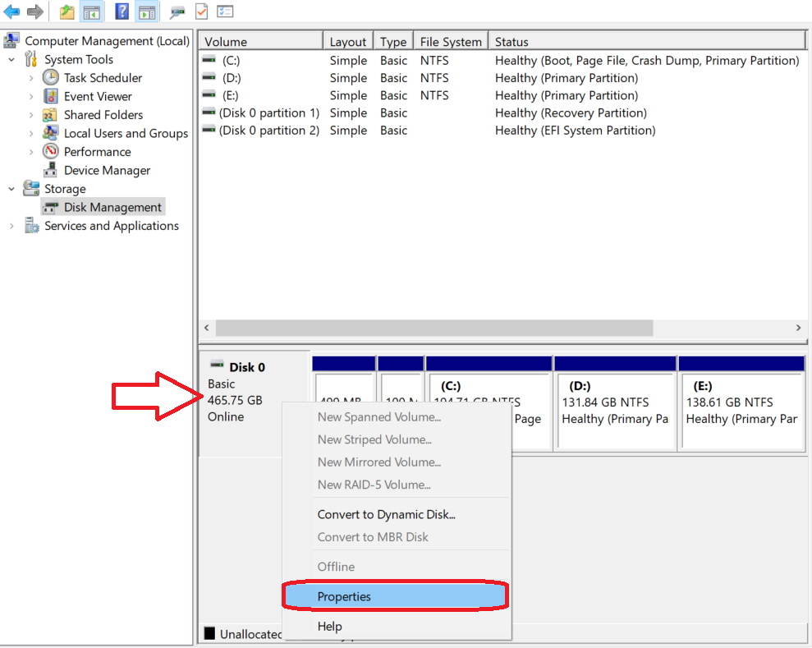The image size is (812, 648).
Task: Click the greyed Offline menu entry
Action: [x=397, y=567]
